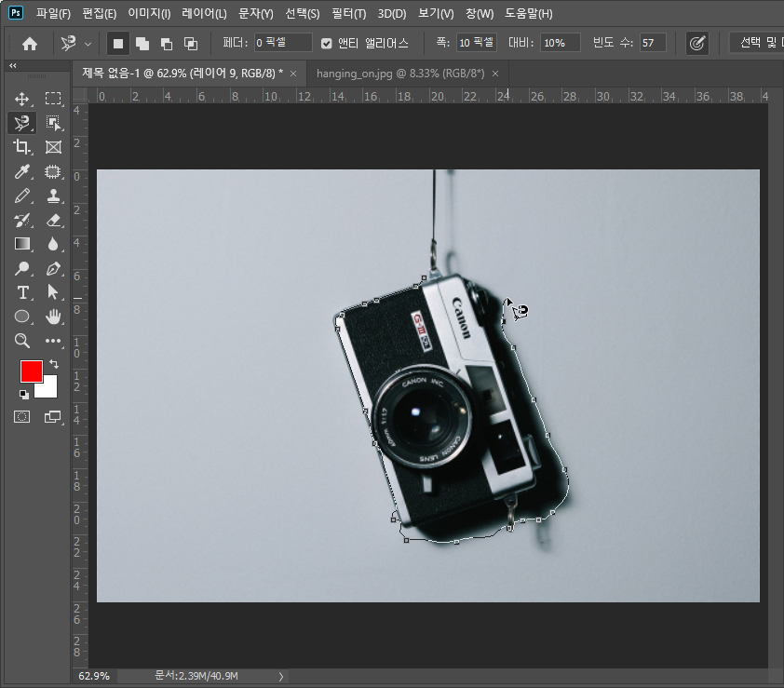Image resolution: width=784 pixels, height=688 pixels.
Task: Select the Dodge tool
Action: (21, 268)
